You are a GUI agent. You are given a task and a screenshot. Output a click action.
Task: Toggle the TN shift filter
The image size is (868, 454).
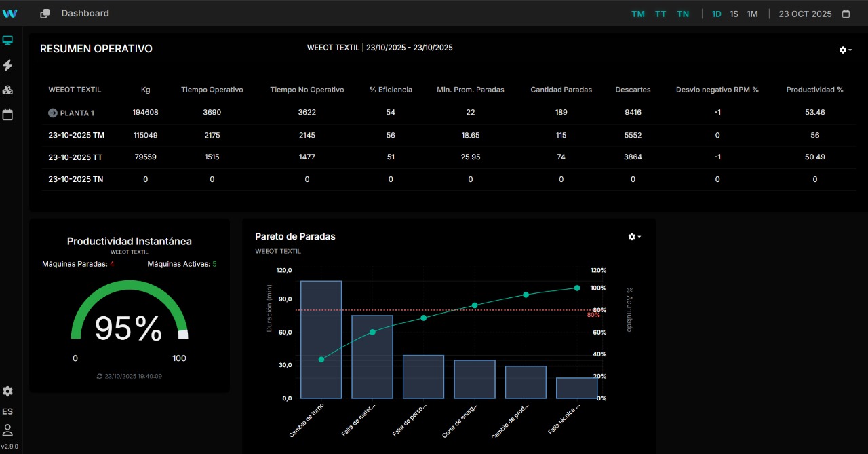[683, 14]
